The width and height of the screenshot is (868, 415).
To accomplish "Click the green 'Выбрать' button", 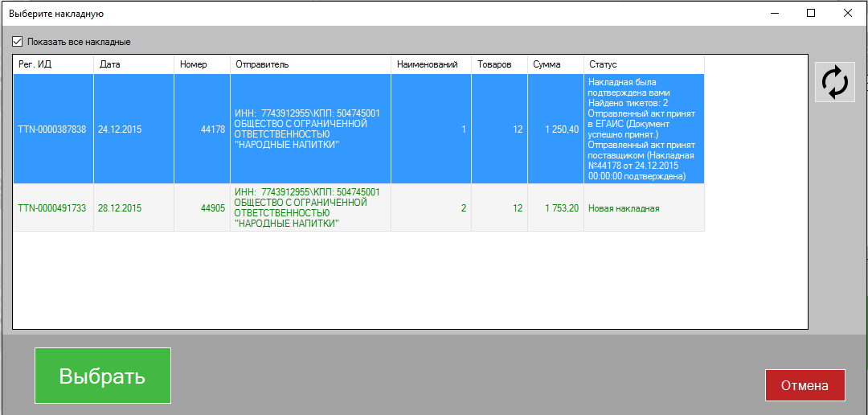I will [102, 376].
